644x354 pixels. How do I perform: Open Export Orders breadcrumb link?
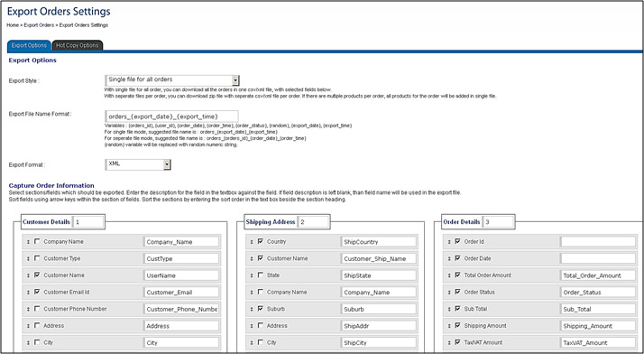coord(39,25)
